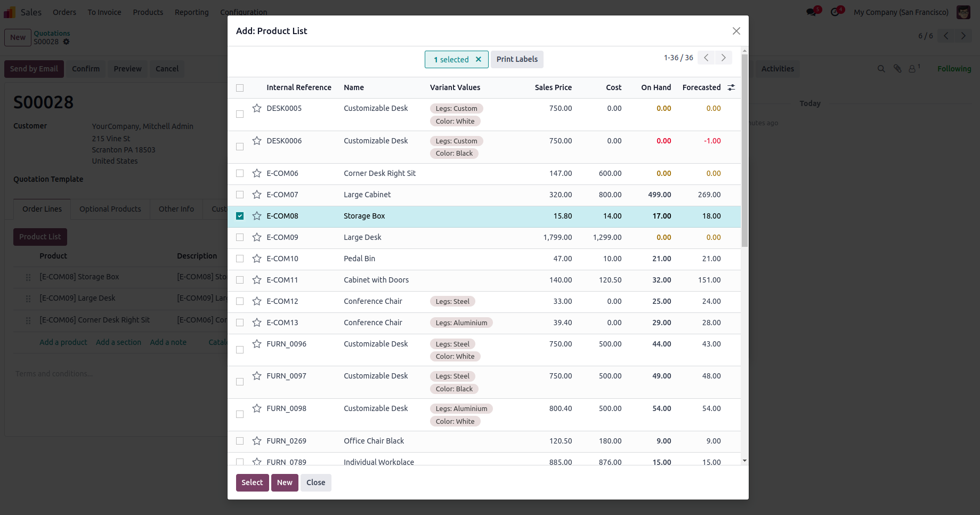Click the dialog vertical scrollbar
Viewport: 980px width, 515px height.
click(x=744, y=150)
